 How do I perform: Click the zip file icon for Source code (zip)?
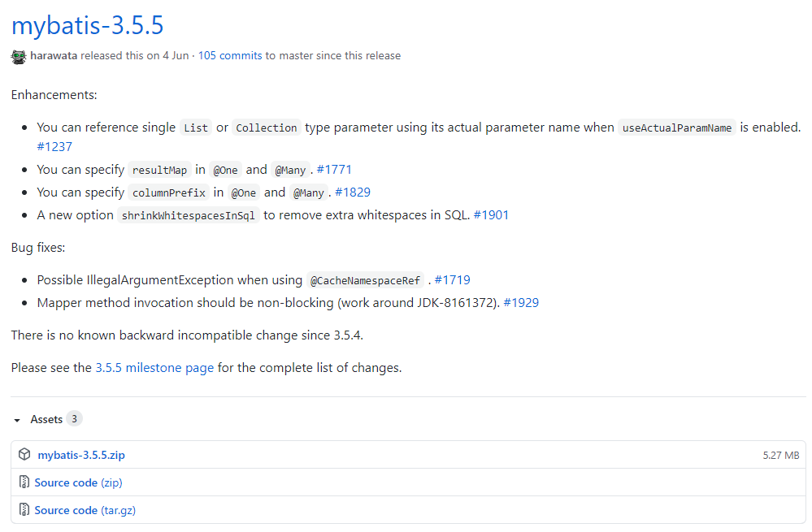[x=24, y=482]
